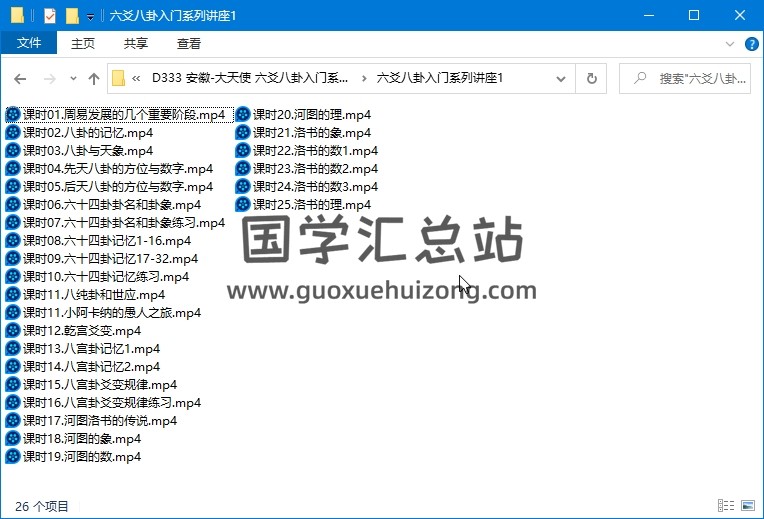This screenshot has width=764, height=519.
Task: Click in the 搜索 search box
Action: pyautogui.click(x=685, y=78)
